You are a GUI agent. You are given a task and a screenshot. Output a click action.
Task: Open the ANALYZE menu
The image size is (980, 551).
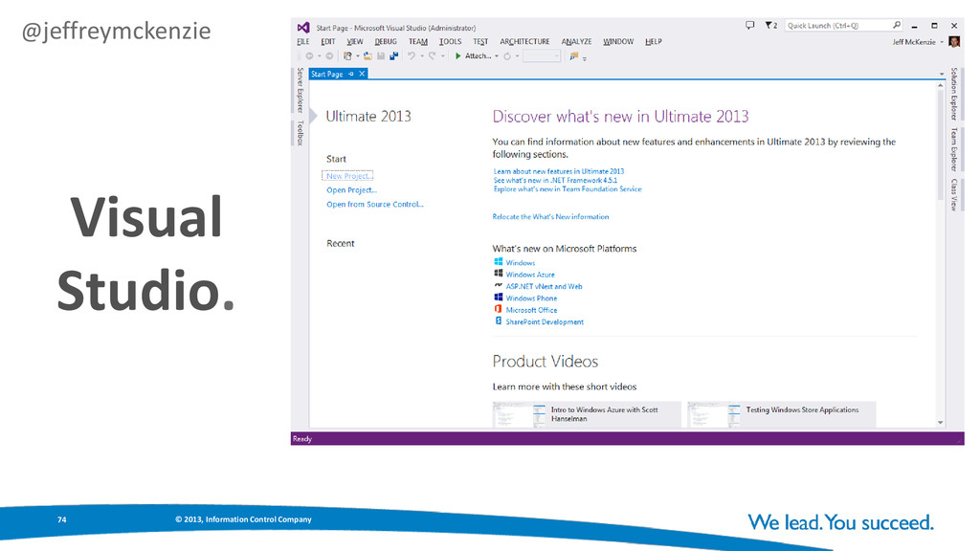pyautogui.click(x=576, y=42)
